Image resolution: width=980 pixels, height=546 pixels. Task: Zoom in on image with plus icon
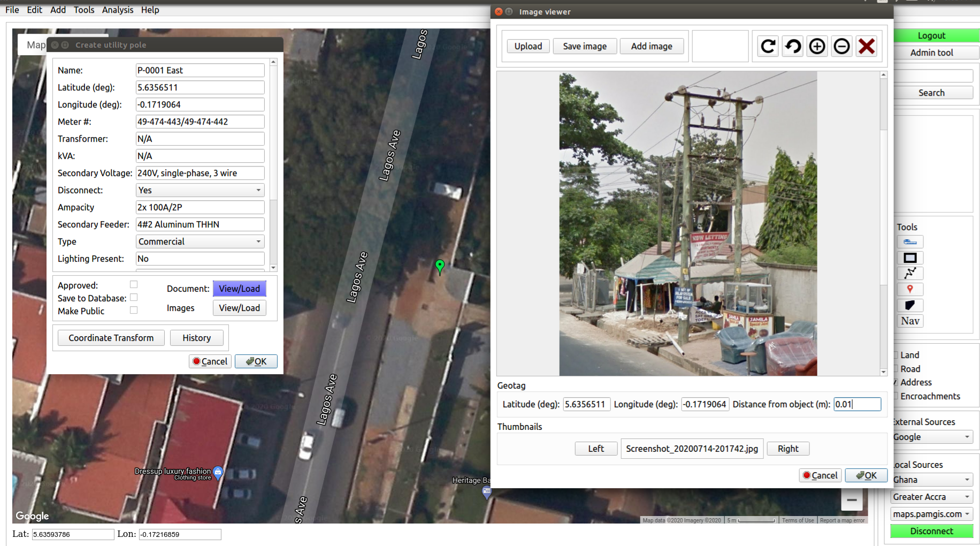click(x=817, y=47)
